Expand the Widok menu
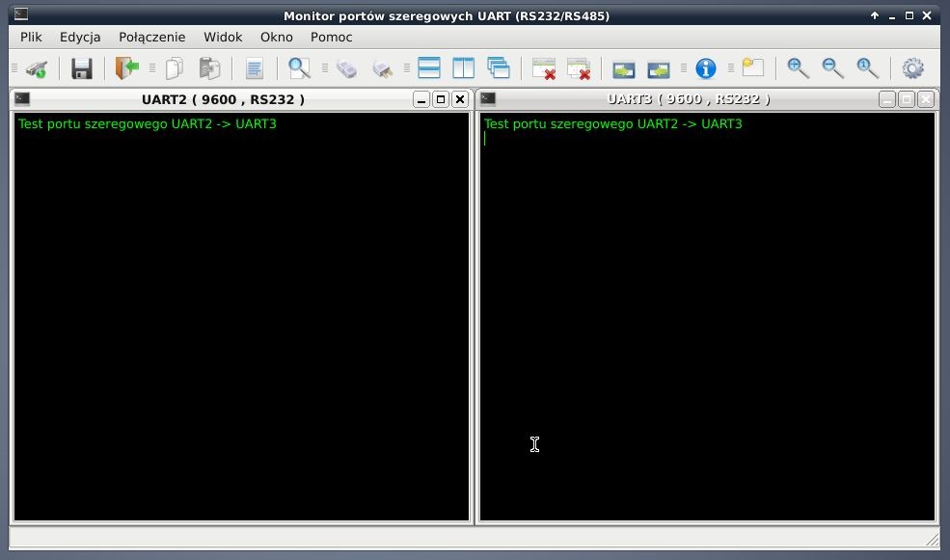This screenshot has width=950, height=560. coord(223,37)
